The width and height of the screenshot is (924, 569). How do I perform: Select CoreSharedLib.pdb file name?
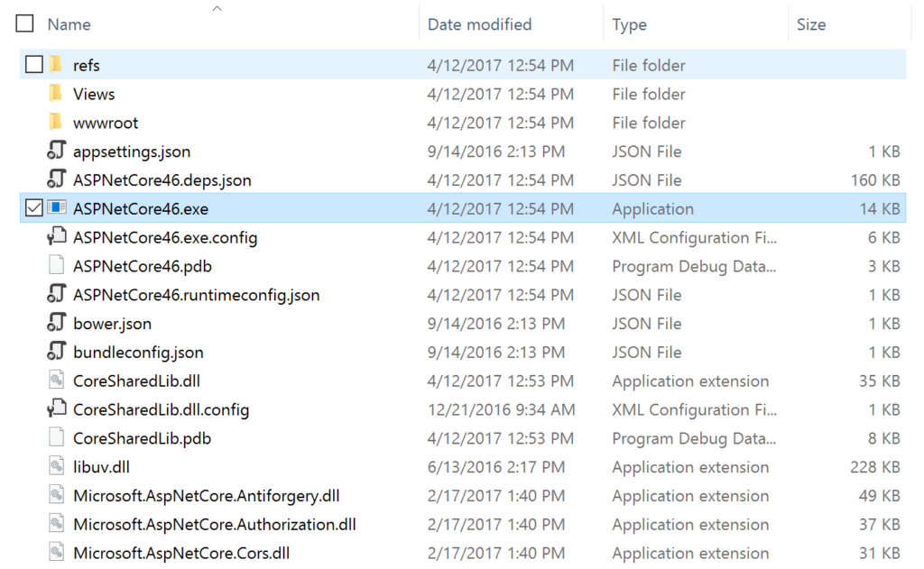click(142, 439)
